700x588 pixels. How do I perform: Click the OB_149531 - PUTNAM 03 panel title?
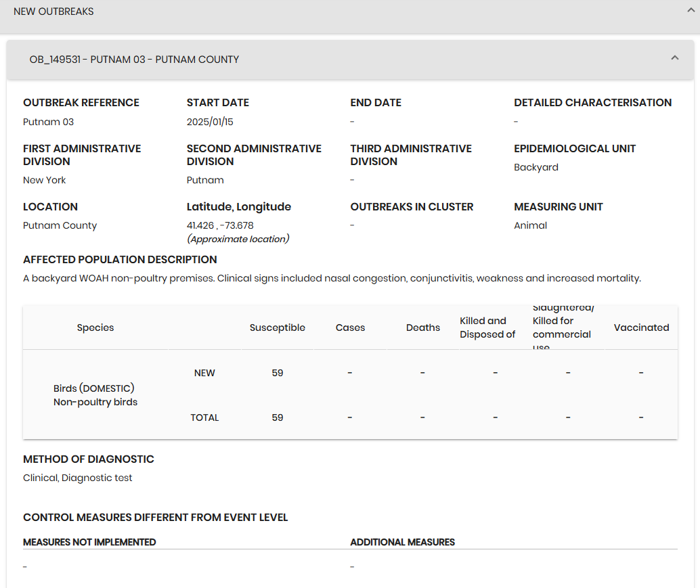point(134,60)
